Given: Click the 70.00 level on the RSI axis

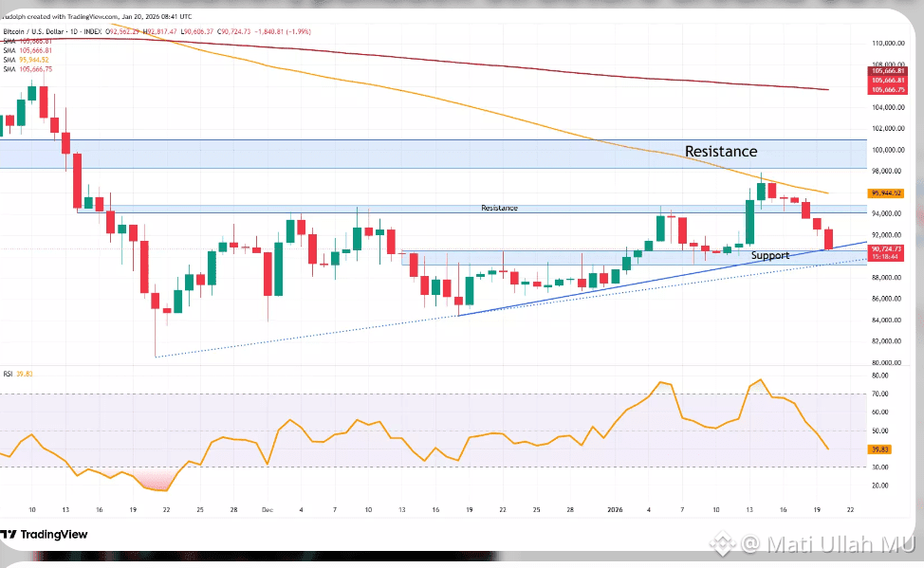Looking at the screenshot, I should click(x=879, y=394).
